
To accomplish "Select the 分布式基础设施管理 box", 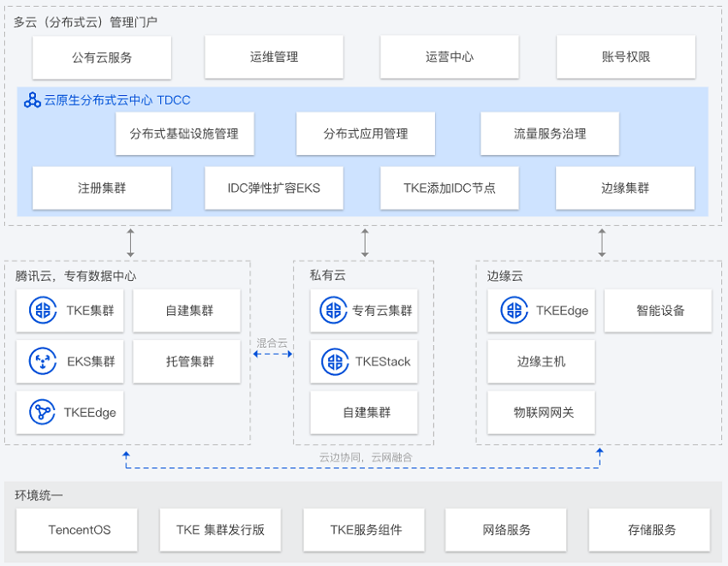I will 185,134.
